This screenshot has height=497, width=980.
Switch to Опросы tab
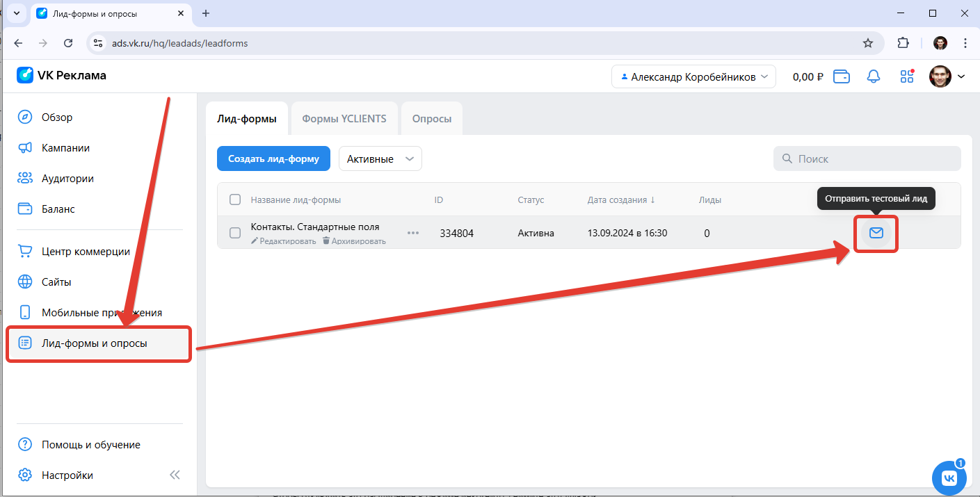[432, 118]
